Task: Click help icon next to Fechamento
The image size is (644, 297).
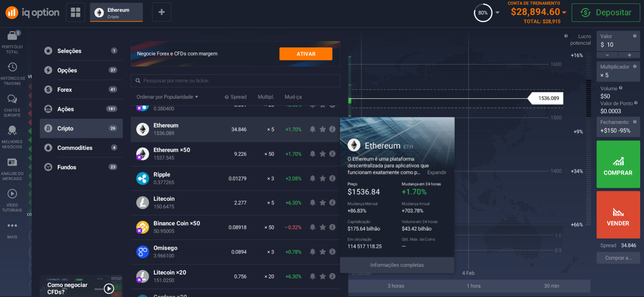Action: pyautogui.click(x=635, y=122)
